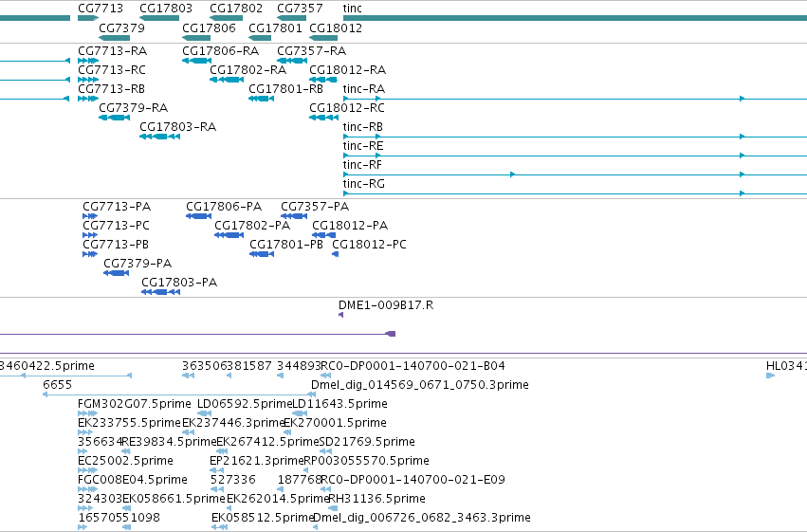Select the CG18012 gene label

336,28
